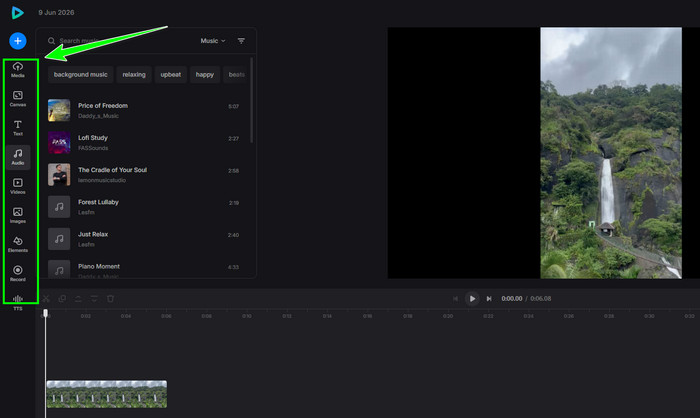Select the beats tag

(x=237, y=75)
